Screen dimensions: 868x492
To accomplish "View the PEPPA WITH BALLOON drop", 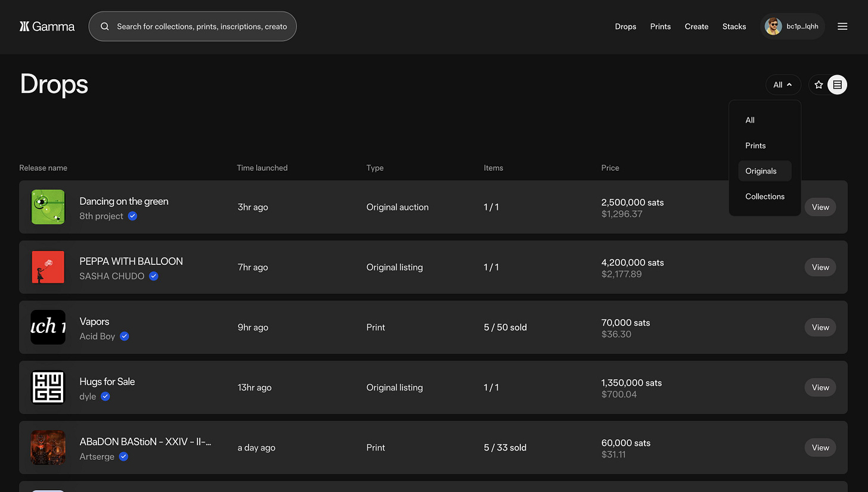I will [820, 267].
